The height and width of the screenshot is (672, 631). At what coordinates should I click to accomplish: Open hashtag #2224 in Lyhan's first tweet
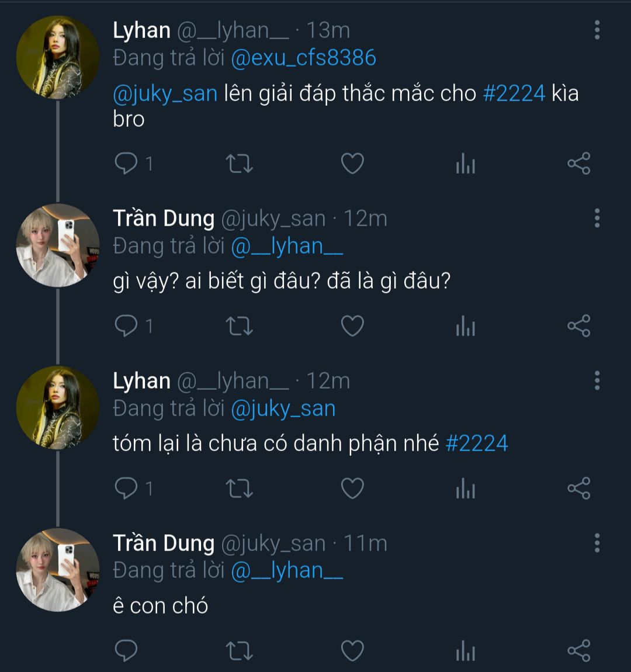click(514, 93)
